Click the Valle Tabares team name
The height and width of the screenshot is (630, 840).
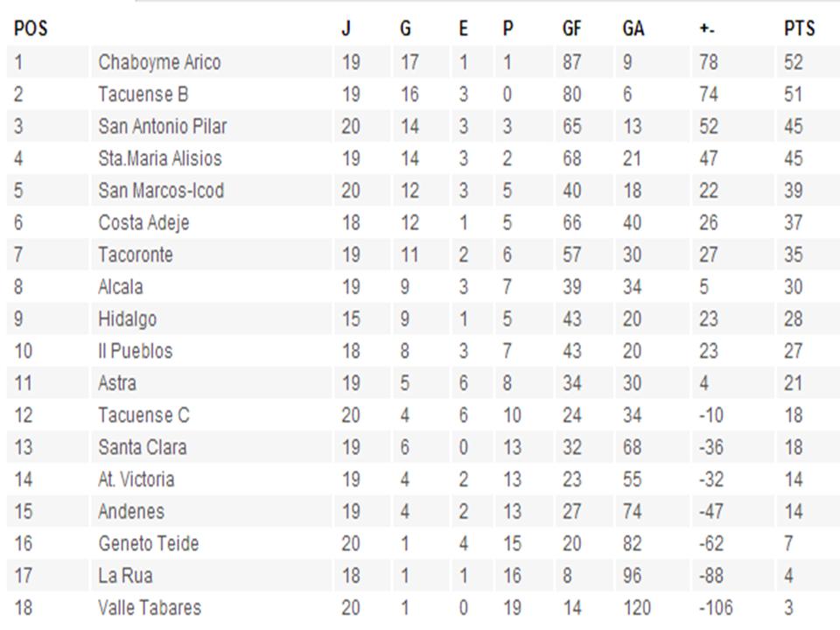150,608
